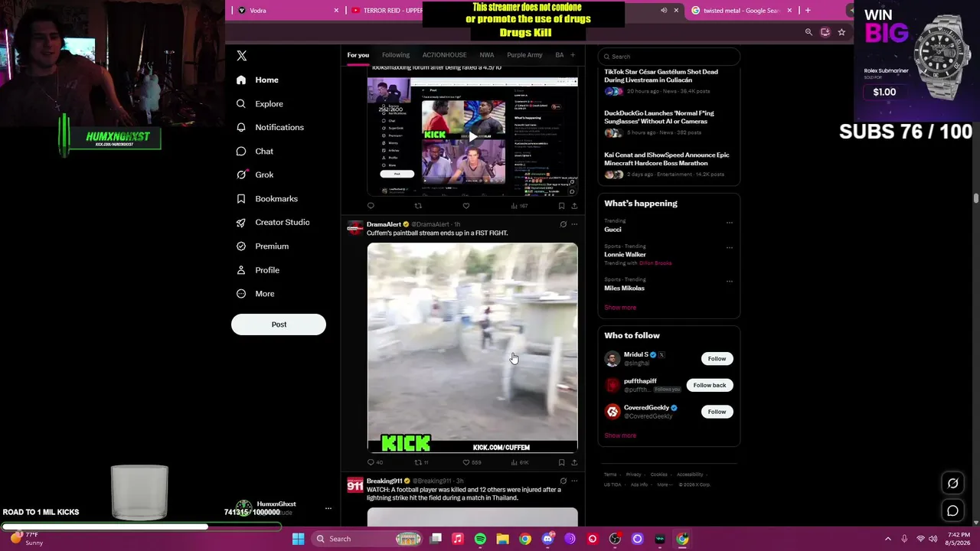The width and height of the screenshot is (980, 551).
Task: Show more trending topics
Action: 620,308
